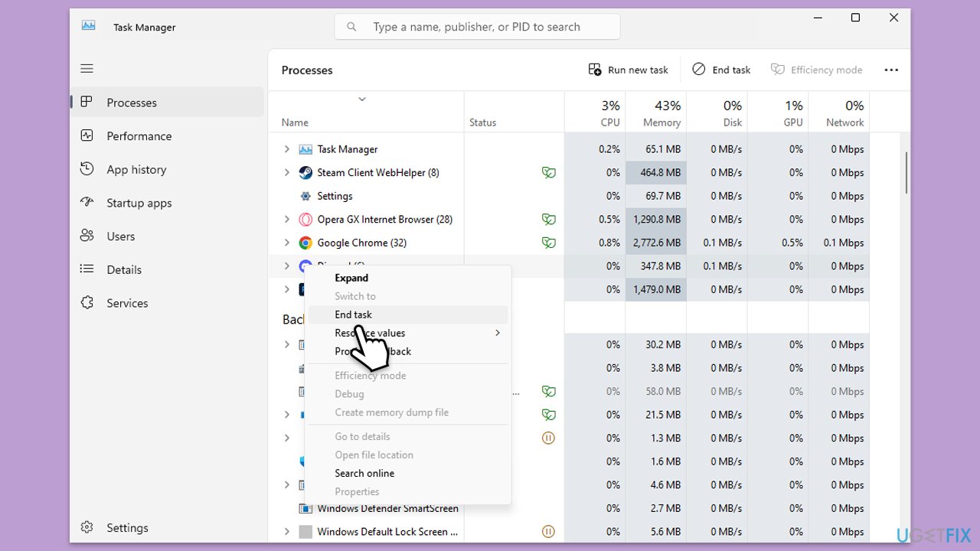
Task: Click the vertical scrollbar of the process list
Action: pyautogui.click(x=906, y=172)
